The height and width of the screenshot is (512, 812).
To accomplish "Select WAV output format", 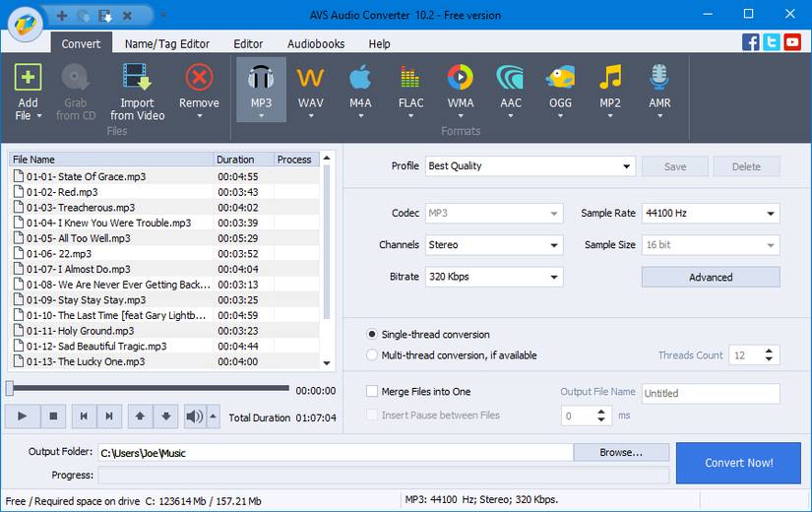I will [x=311, y=90].
